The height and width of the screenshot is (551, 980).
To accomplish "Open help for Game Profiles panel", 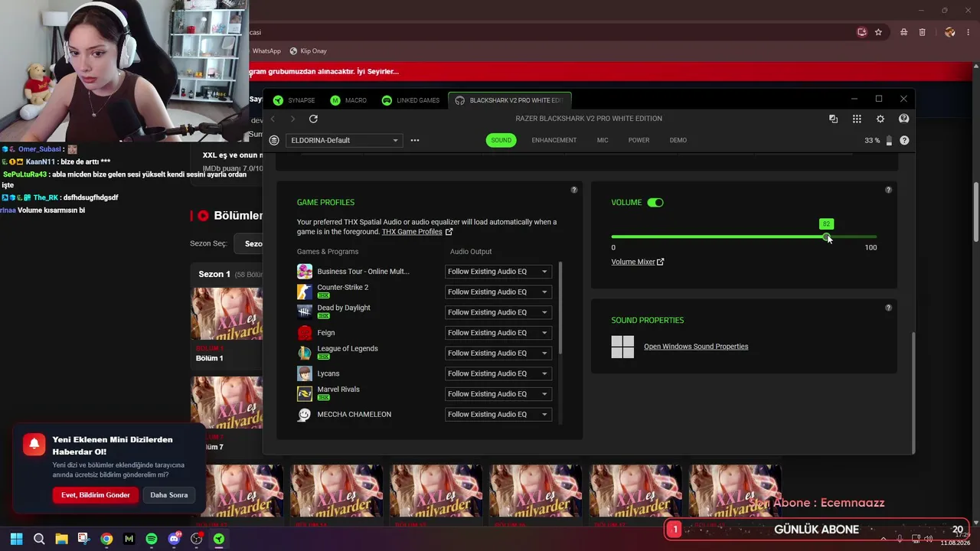I will tap(574, 190).
